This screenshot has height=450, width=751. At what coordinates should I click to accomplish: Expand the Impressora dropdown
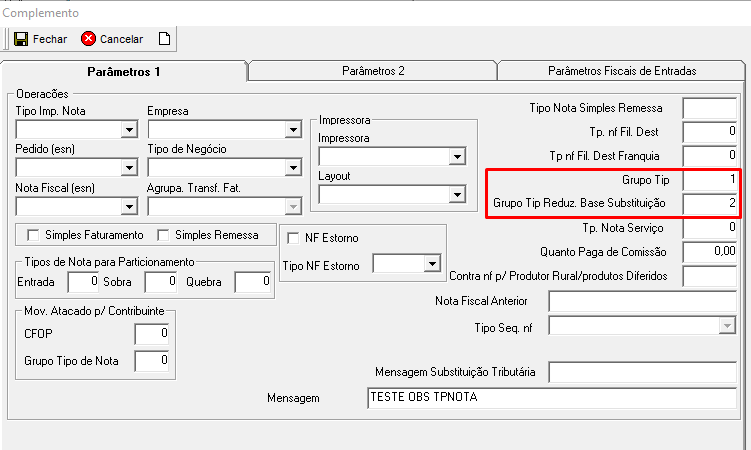[457, 157]
